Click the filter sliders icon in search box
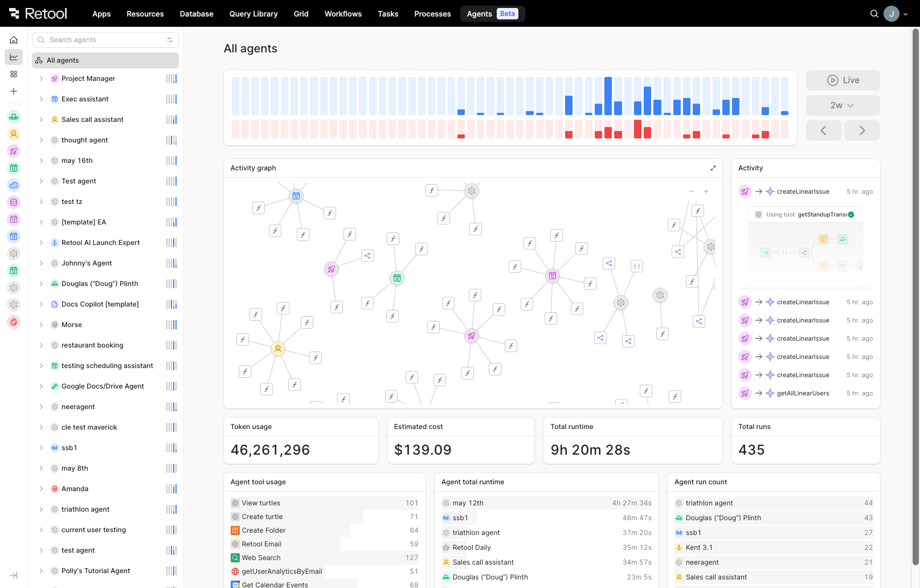The image size is (920, 588). click(170, 40)
